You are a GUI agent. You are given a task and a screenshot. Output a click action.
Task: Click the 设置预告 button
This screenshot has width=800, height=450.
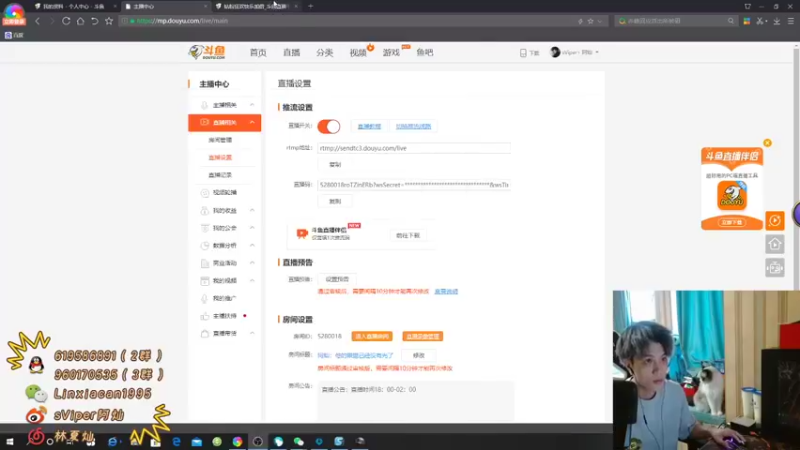(337, 279)
